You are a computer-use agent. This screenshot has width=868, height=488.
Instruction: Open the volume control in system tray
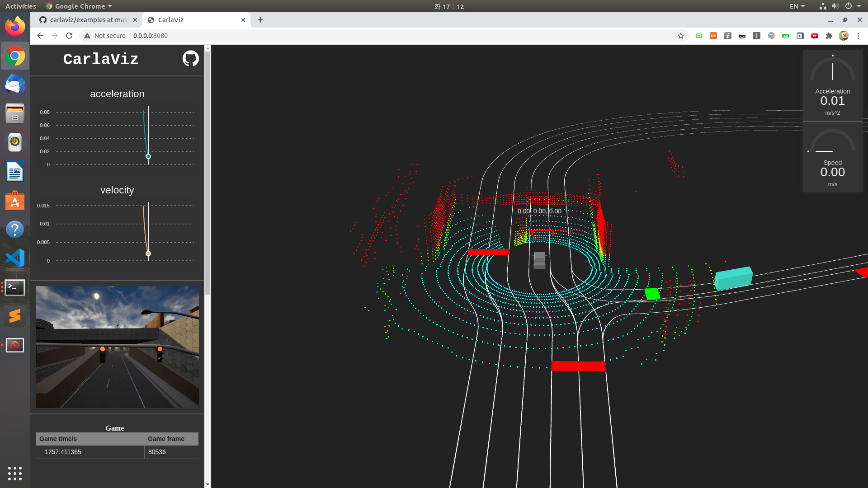point(835,6)
